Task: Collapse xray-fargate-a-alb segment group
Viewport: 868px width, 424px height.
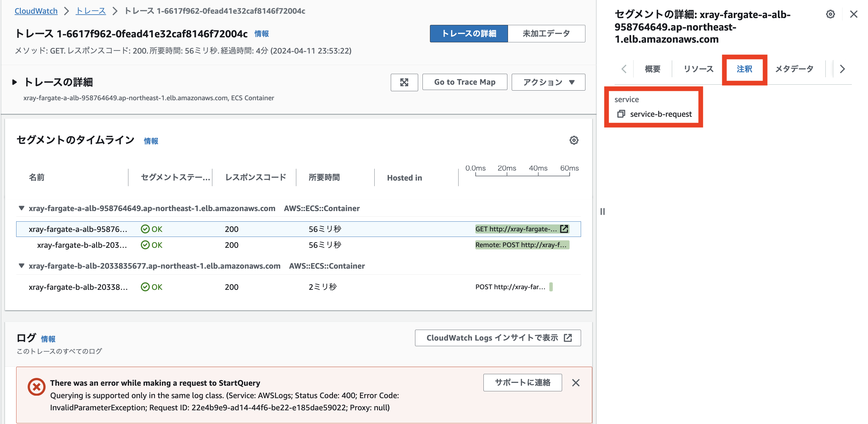Action: click(21, 209)
